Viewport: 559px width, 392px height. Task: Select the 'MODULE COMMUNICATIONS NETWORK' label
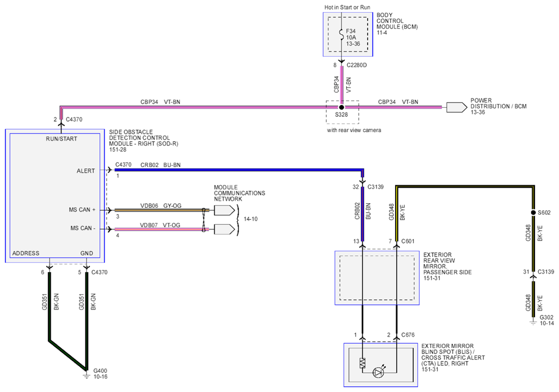(240, 193)
